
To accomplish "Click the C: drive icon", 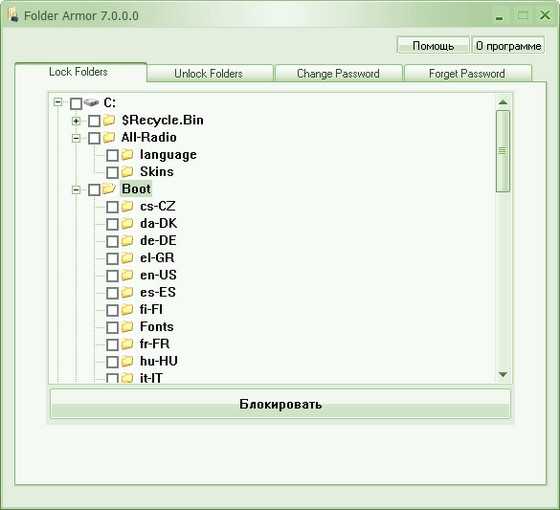I will pos(91,103).
